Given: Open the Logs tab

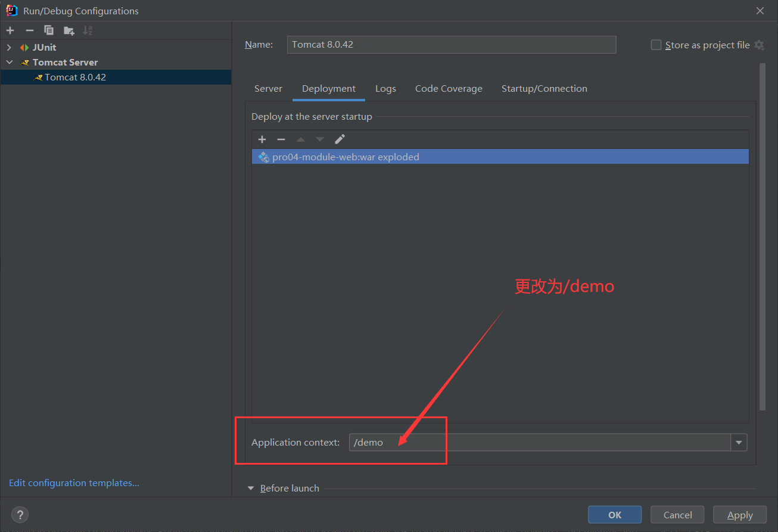Looking at the screenshot, I should coord(385,89).
